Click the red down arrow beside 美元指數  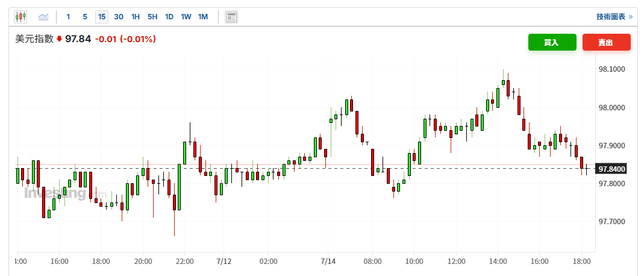(59, 39)
